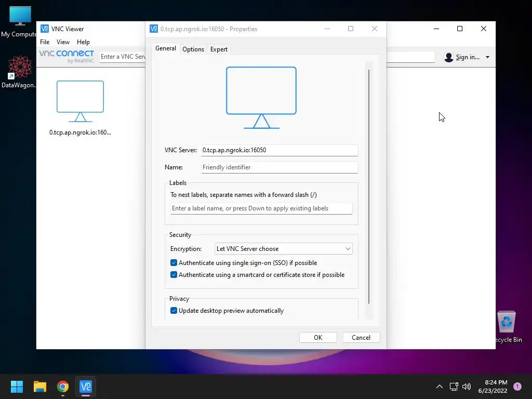Open the notification badge on taskbar

(x=517, y=386)
